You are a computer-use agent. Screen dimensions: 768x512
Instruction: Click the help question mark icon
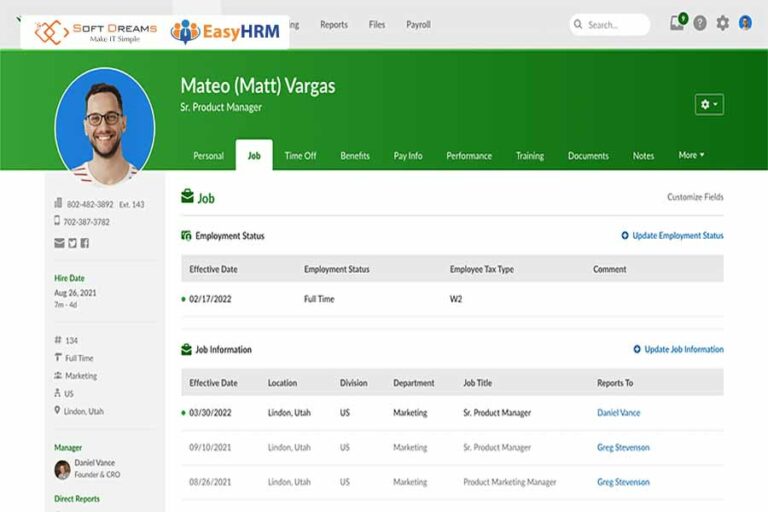point(700,23)
